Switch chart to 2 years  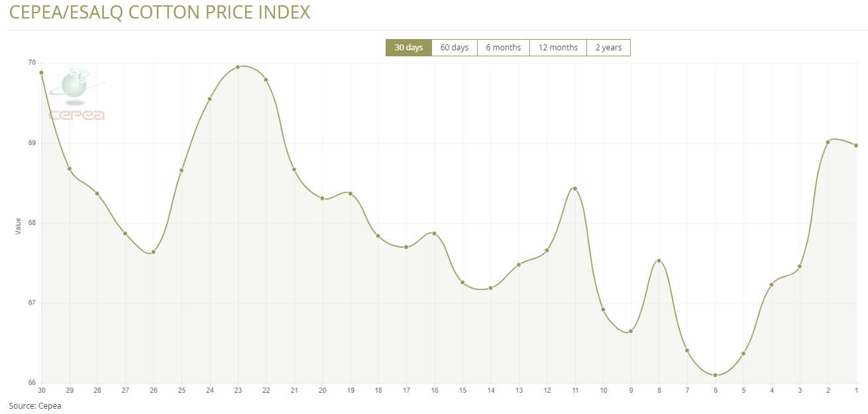[608, 48]
